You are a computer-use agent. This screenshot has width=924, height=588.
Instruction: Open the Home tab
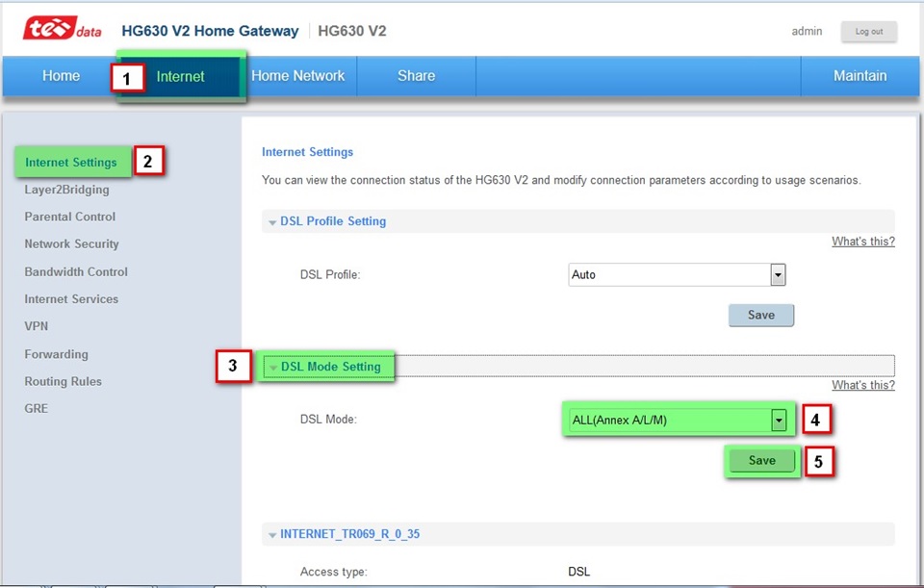pos(61,76)
